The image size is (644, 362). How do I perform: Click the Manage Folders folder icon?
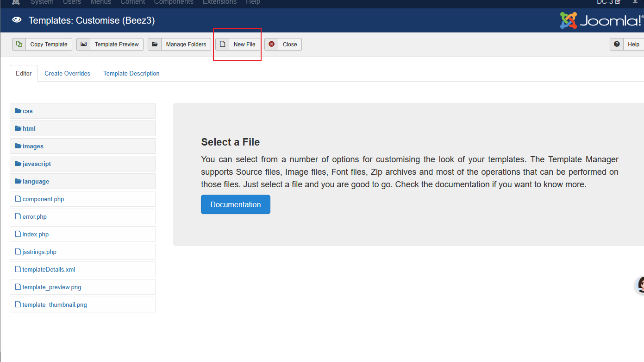(155, 44)
